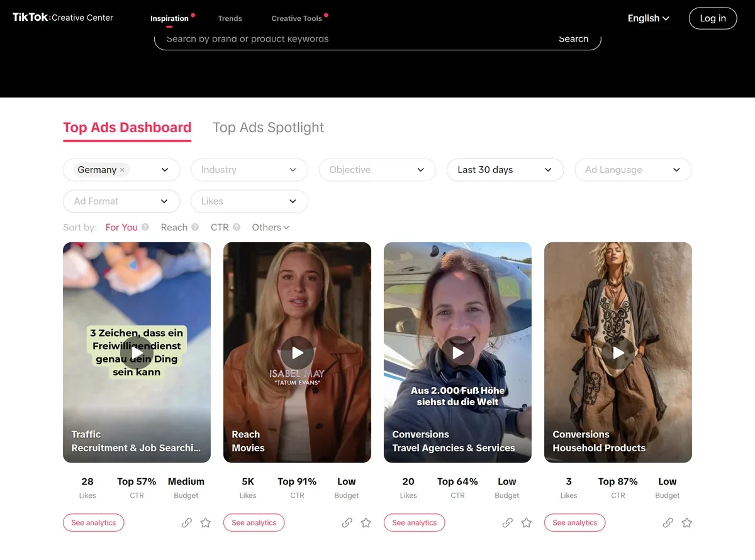Switch to Top Ads Dashboard tab
This screenshot has height=560, width=755.
(127, 128)
